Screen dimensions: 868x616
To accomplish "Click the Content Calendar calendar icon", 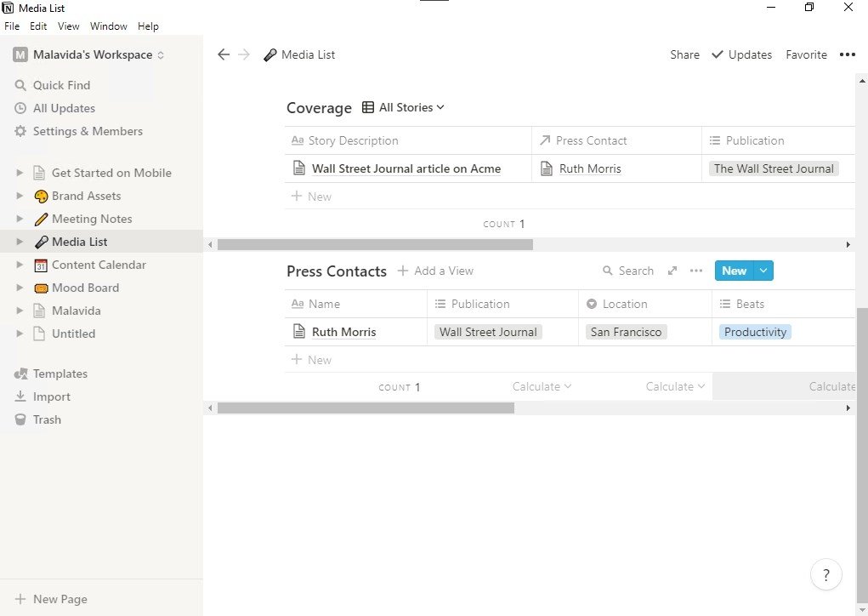I will (x=41, y=265).
